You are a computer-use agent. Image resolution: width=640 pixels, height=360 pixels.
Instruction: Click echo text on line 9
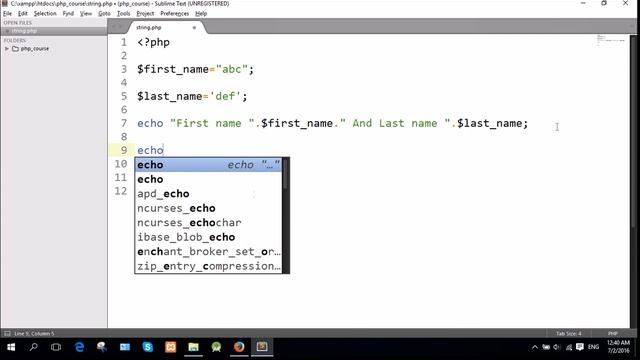(x=150, y=150)
